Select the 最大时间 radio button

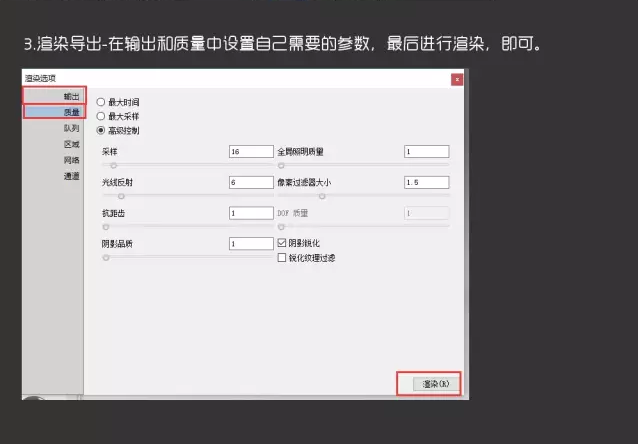point(101,102)
